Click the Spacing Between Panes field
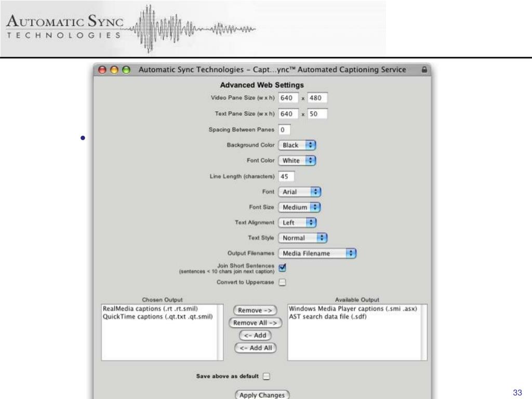This screenshot has width=532, height=399. tap(284, 129)
